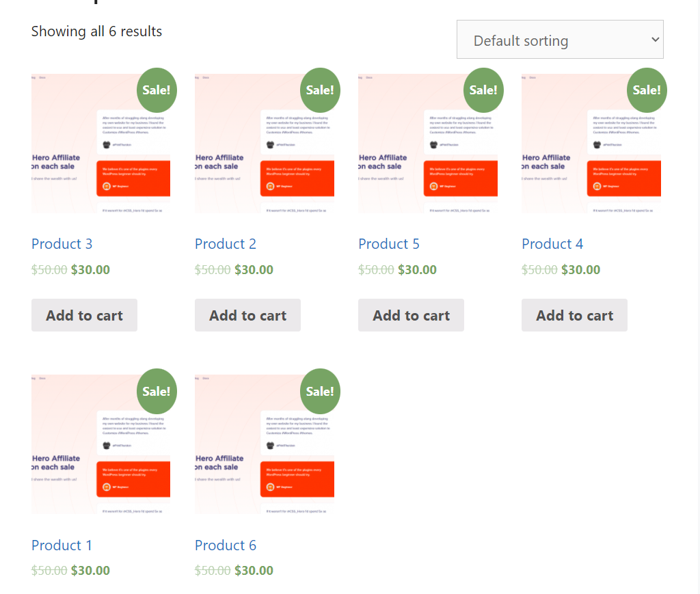
Task: Open the Product 4 title link
Action: 552,243
